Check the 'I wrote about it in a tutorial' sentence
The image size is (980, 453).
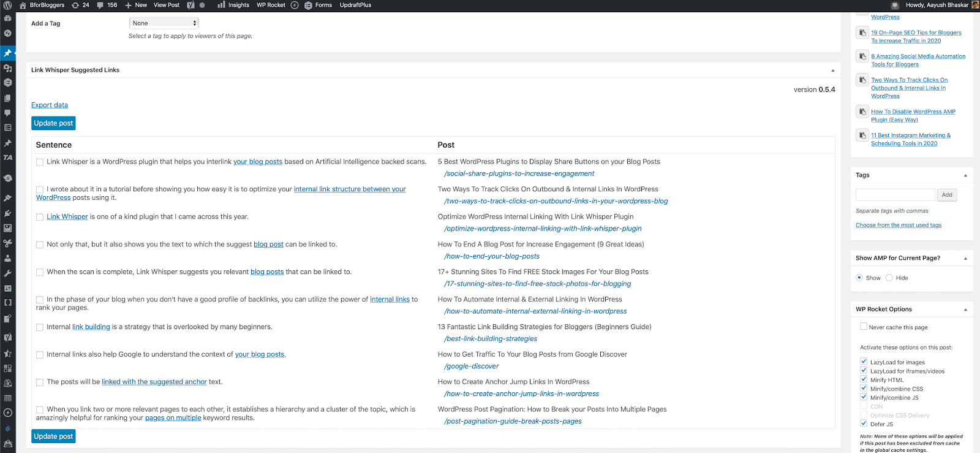pos(40,190)
